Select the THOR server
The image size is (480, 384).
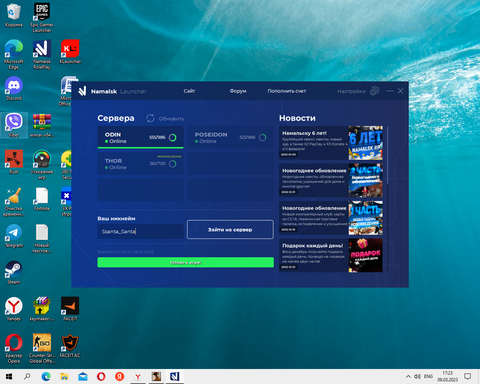click(140, 163)
